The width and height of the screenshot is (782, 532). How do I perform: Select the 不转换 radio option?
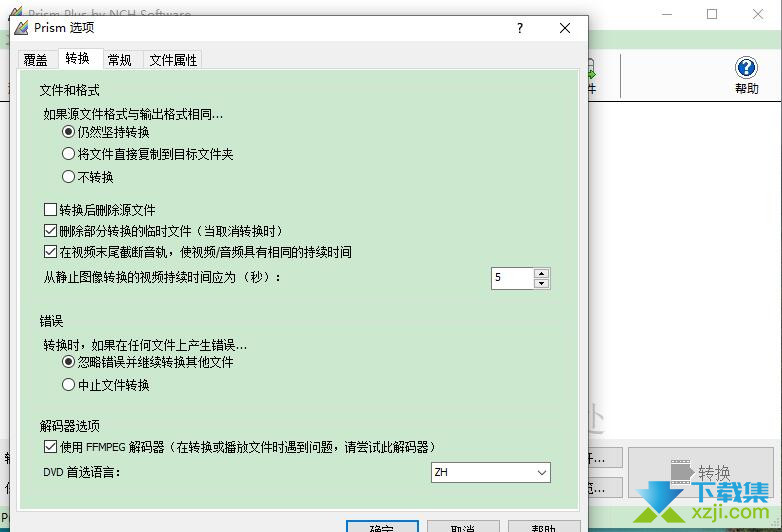pyautogui.click(x=88, y=177)
